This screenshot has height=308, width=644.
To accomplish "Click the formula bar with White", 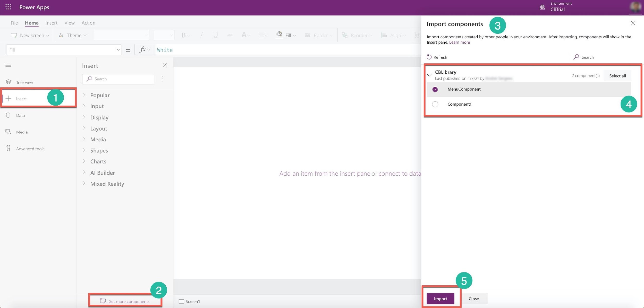I will (x=288, y=50).
